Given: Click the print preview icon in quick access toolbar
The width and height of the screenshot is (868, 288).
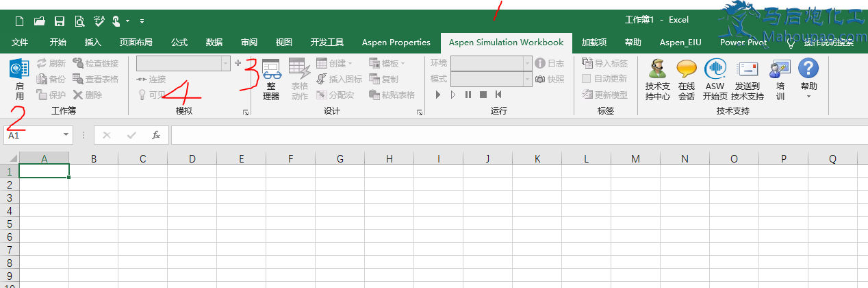Looking at the screenshot, I should tap(79, 21).
